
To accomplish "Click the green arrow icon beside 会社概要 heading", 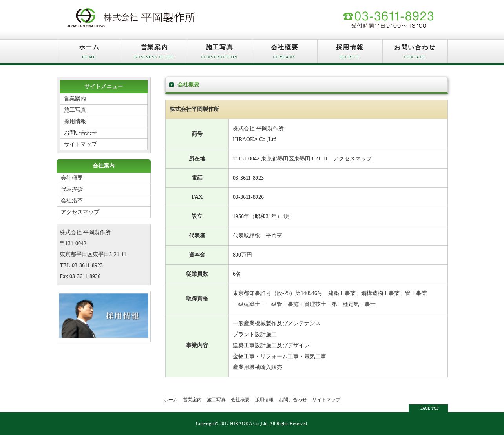I will [x=172, y=85].
